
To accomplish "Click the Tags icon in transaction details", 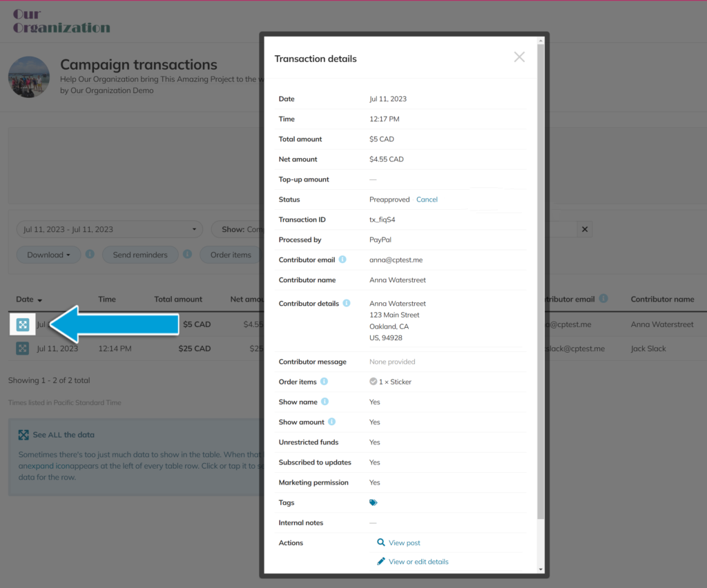I will click(x=374, y=503).
